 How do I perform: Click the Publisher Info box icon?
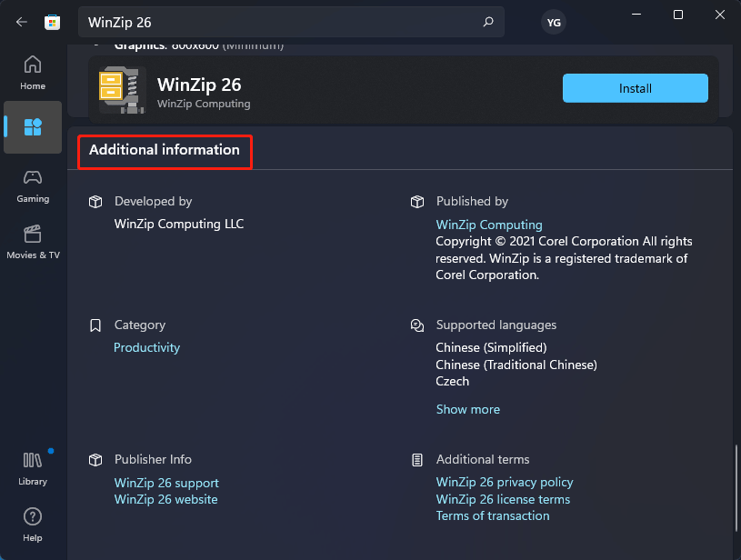95,460
